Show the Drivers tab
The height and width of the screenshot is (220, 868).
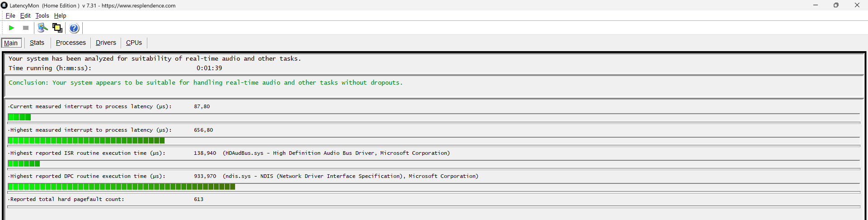point(106,43)
